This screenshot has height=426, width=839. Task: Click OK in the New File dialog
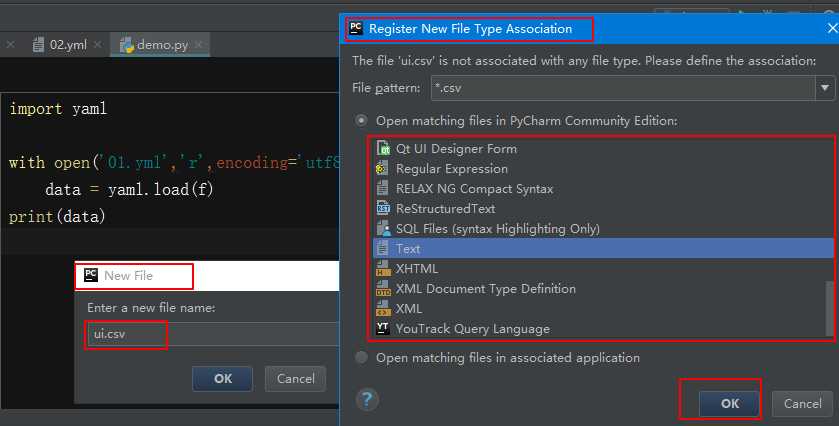click(x=223, y=378)
